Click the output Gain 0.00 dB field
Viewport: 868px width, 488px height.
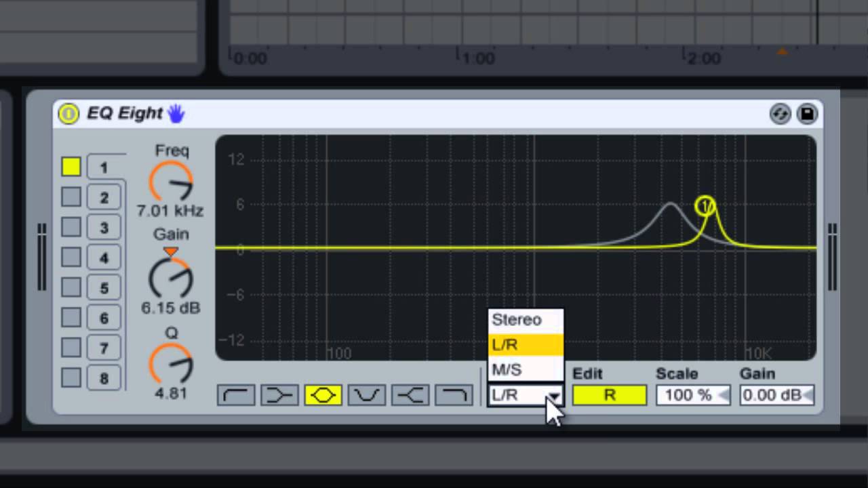[x=777, y=396]
